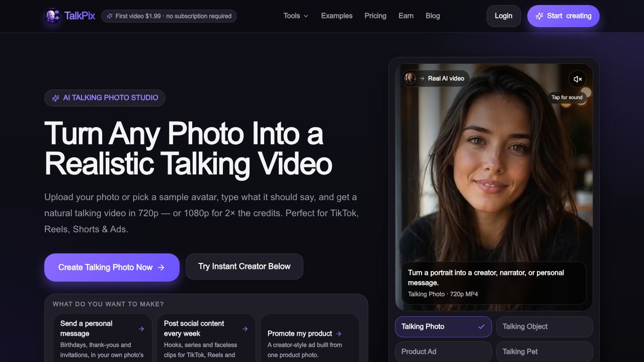Click the portrait video preview
644x362 pixels.
pyautogui.click(x=494, y=187)
